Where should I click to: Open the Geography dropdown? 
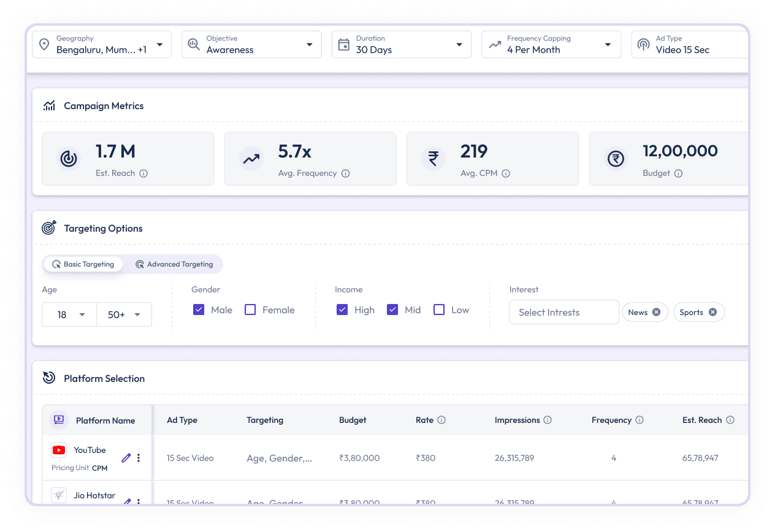pyautogui.click(x=102, y=45)
